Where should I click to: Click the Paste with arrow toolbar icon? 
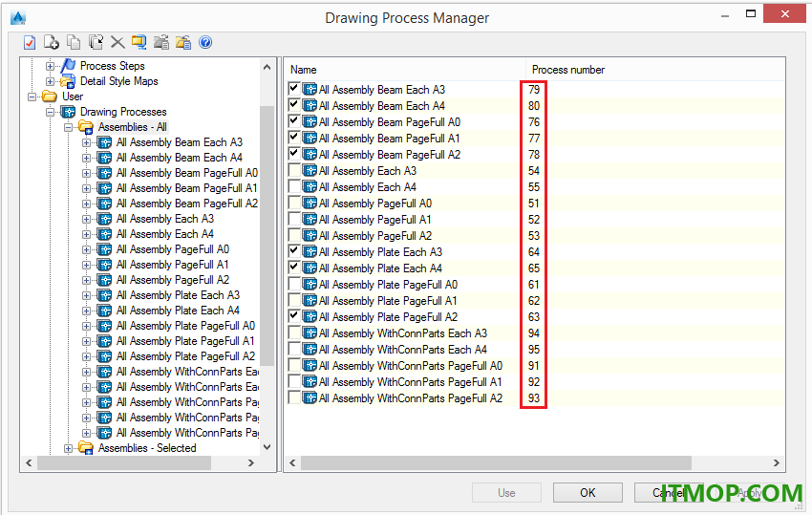[96, 42]
